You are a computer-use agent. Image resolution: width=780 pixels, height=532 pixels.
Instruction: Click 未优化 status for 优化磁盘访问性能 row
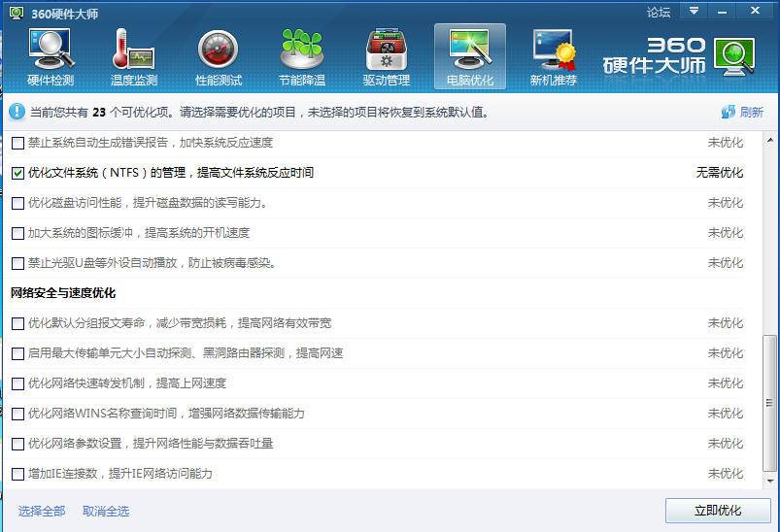coord(726,203)
